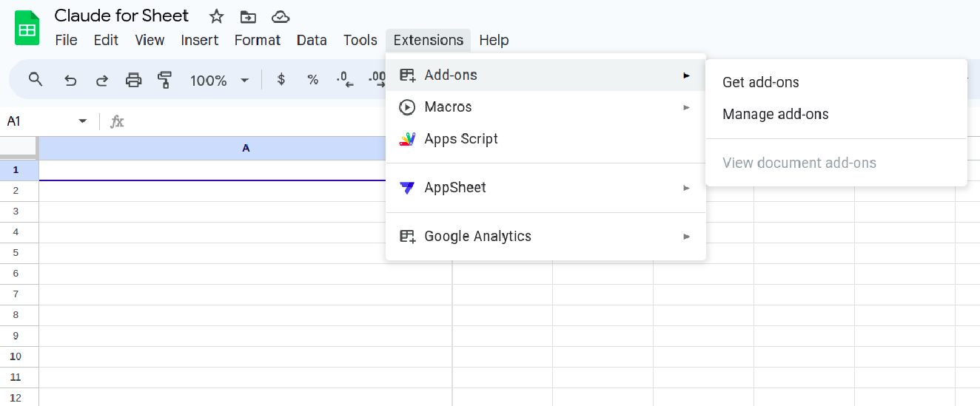Star this spreadsheet
The width and height of the screenshot is (980, 406).
pos(216,16)
